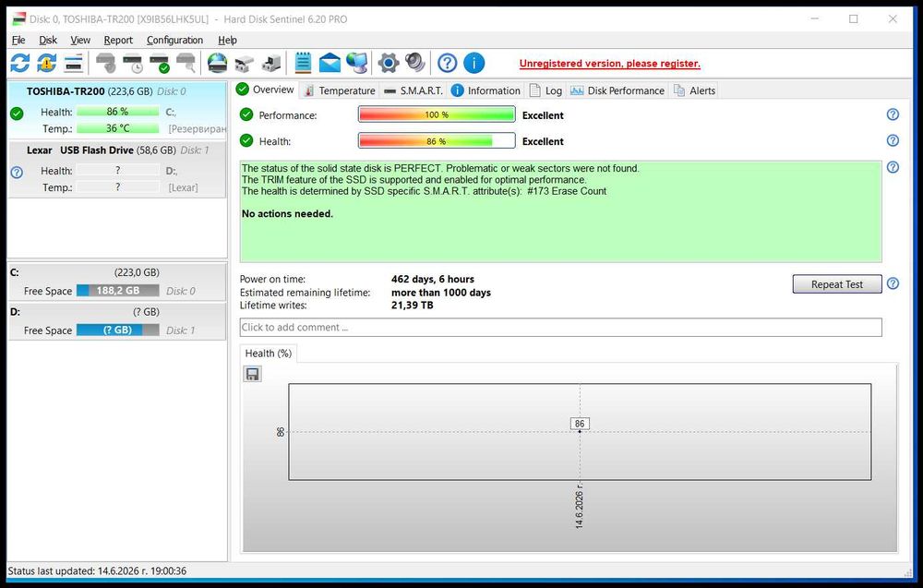Click the 14.6.2026 date label under graph
This screenshot has width=923, height=588.
coord(580,506)
